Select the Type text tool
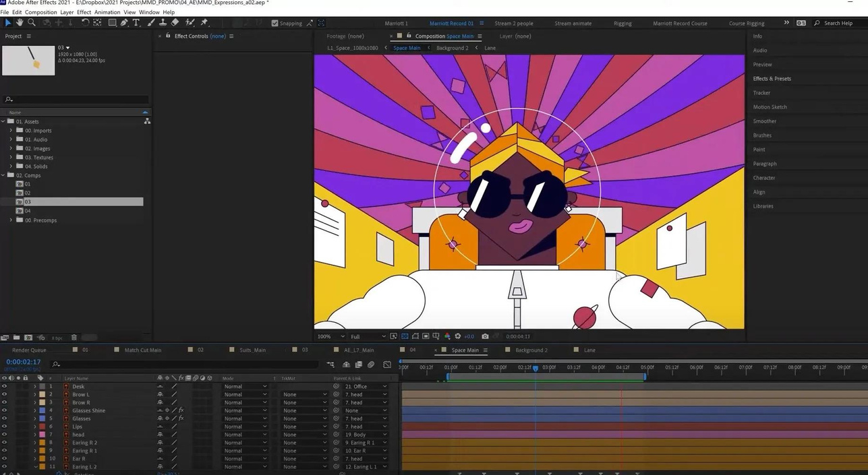Viewport: 868px width, 475px height. tap(136, 23)
